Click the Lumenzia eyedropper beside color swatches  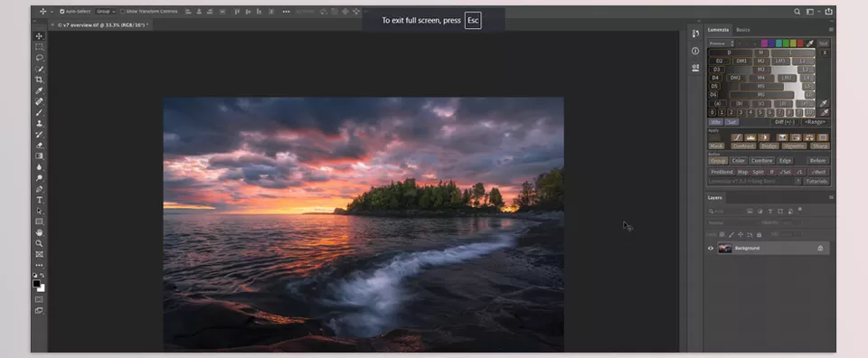810,43
